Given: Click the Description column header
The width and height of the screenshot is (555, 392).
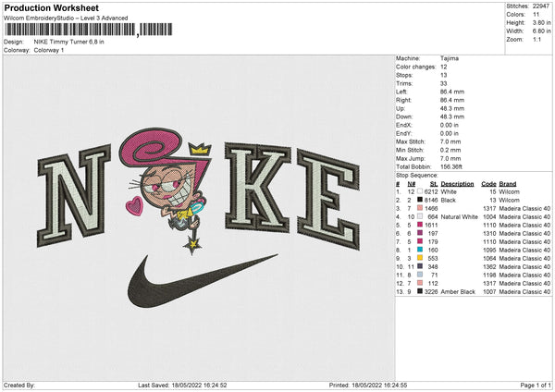Looking at the screenshot, I should pyautogui.click(x=457, y=184).
